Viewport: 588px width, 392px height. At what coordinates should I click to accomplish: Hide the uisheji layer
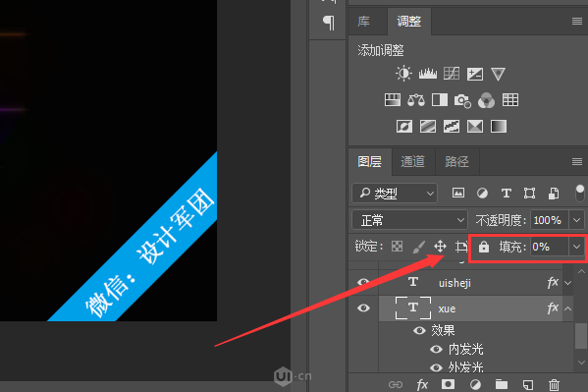[363, 282]
